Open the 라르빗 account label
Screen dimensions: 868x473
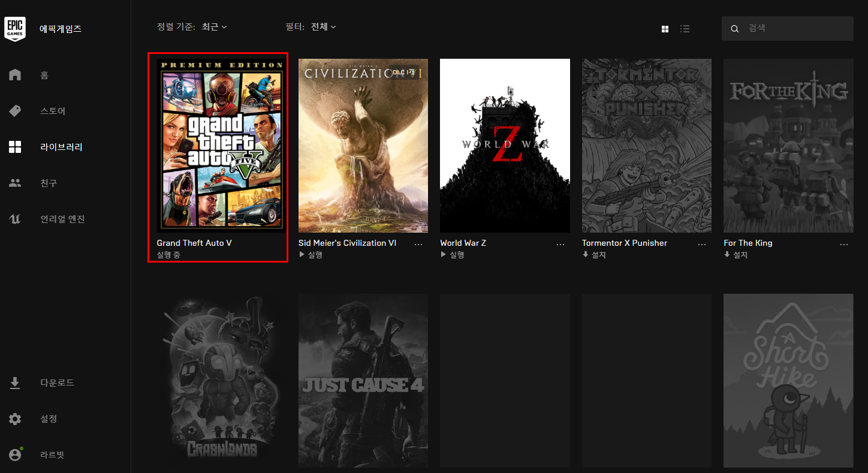coord(52,454)
